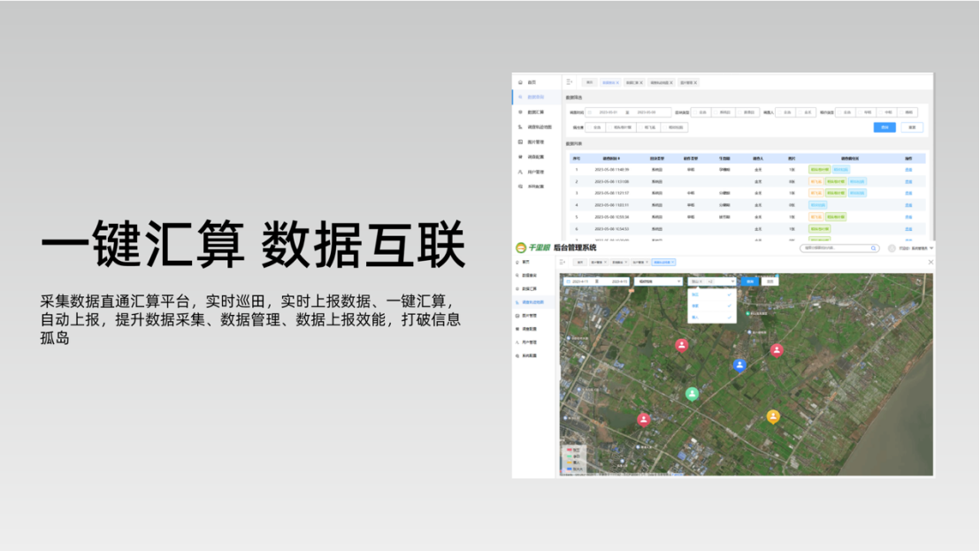Image resolution: width=980 pixels, height=551 pixels.
Task: Open the multi-select tag dropdown on the map toolbar
Action: [x=712, y=281]
